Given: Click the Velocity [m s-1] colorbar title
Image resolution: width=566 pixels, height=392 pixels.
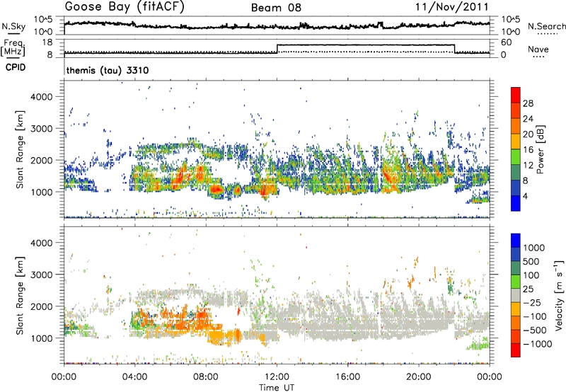Looking at the screenshot, I should coord(559,296).
